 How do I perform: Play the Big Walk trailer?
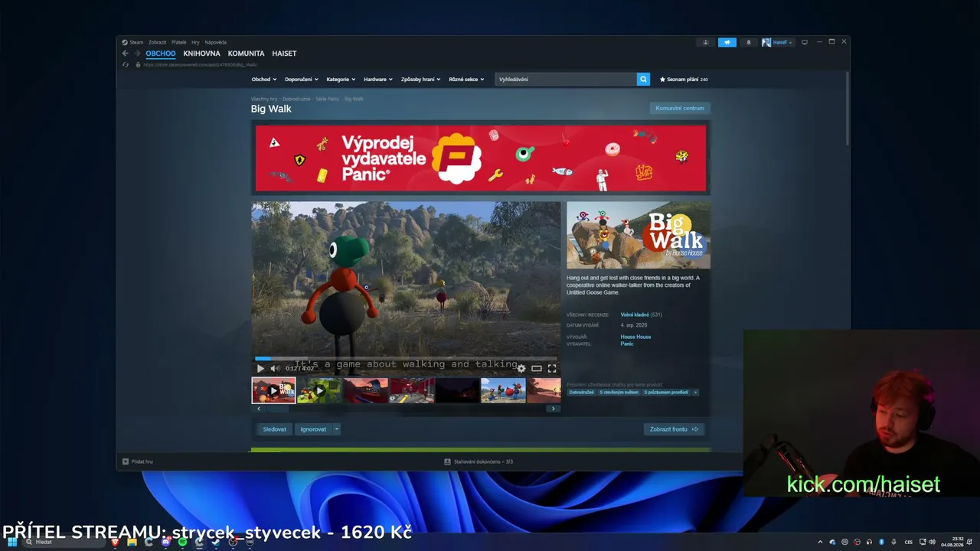pyautogui.click(x=260, y=368)
